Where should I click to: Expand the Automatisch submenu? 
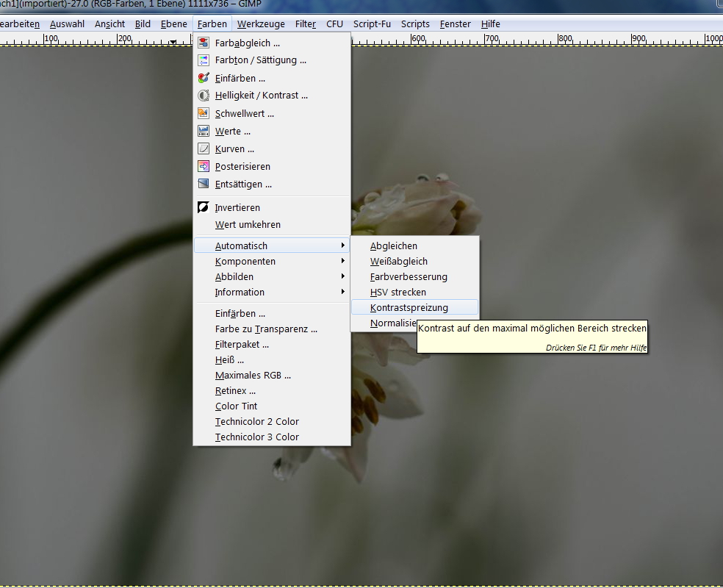click(x=272, y=245)
